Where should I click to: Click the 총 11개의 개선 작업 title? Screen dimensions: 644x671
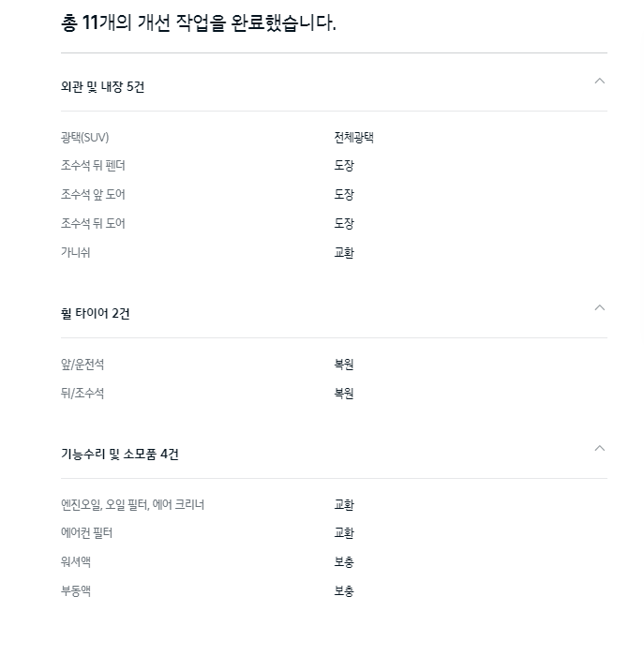point(198,22)
